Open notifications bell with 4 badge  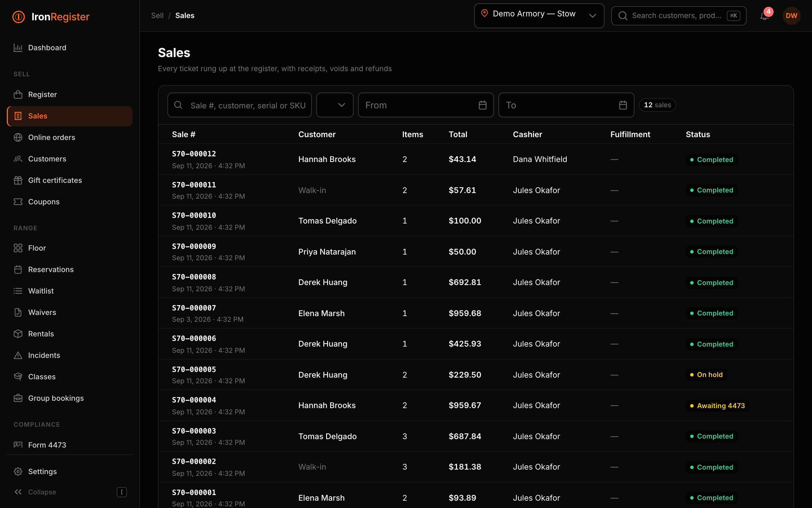(x=765, y=16)
